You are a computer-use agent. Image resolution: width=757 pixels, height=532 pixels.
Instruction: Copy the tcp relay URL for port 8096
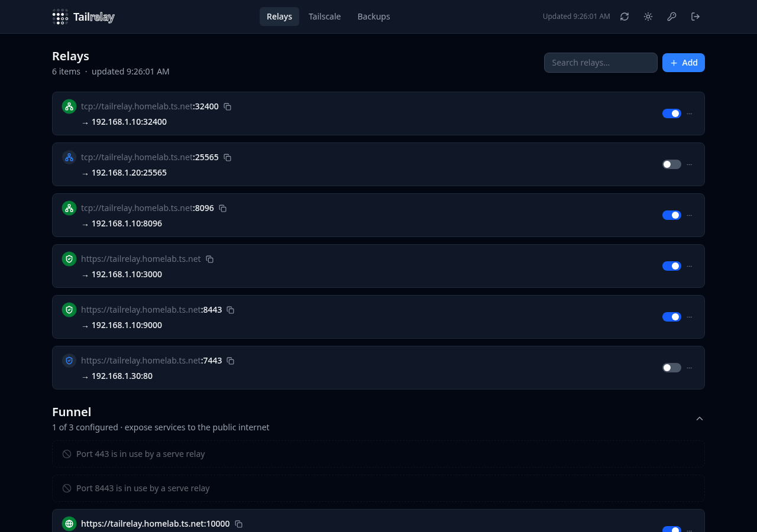(223, 209)
